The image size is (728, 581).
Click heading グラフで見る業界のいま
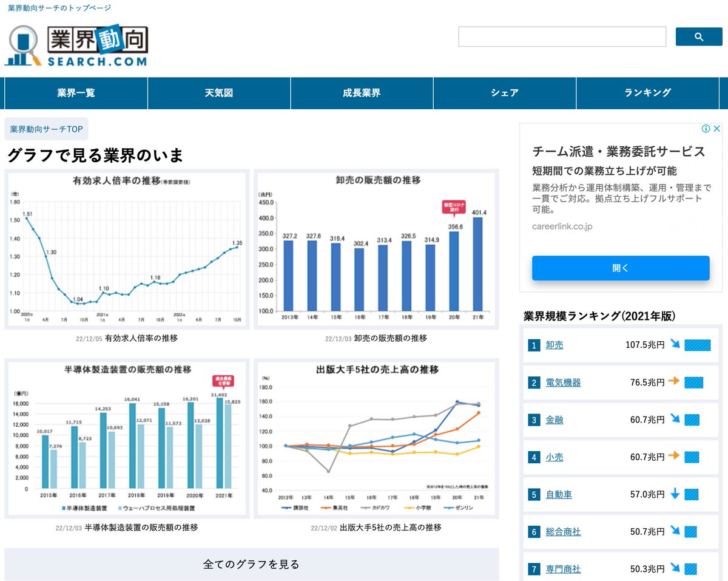(x=95, y=155)
